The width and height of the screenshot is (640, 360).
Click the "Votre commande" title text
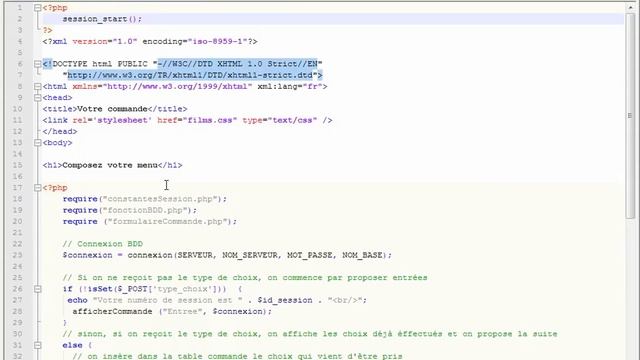click(x=112, y=109)
